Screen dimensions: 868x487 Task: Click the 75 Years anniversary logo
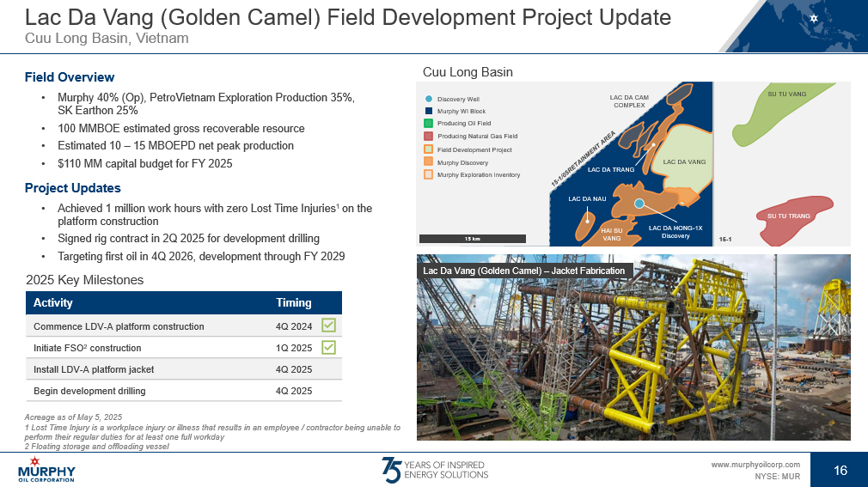434,469
